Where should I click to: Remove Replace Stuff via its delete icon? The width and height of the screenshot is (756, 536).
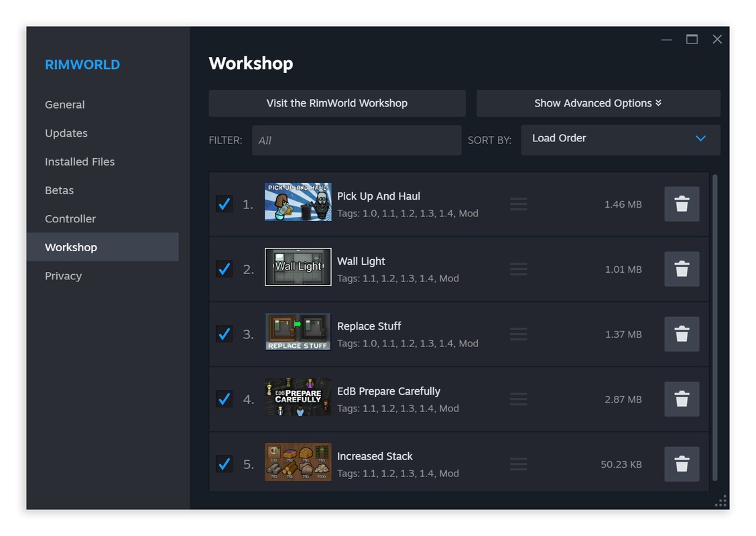coord(682,334)
